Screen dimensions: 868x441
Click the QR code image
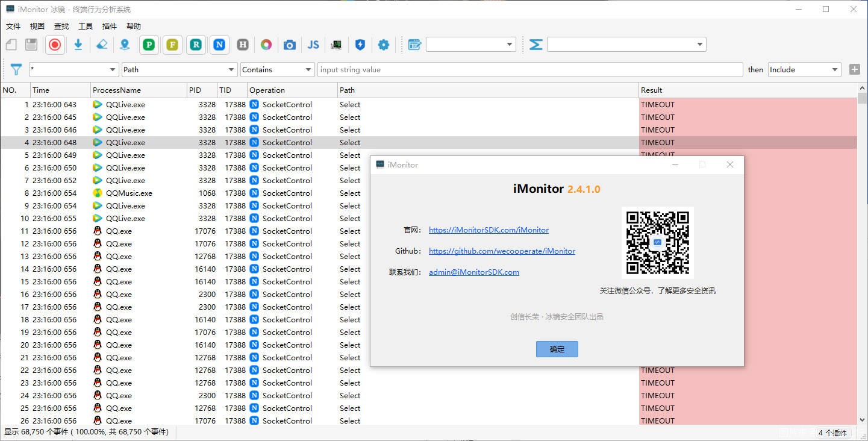click(658, 243)
